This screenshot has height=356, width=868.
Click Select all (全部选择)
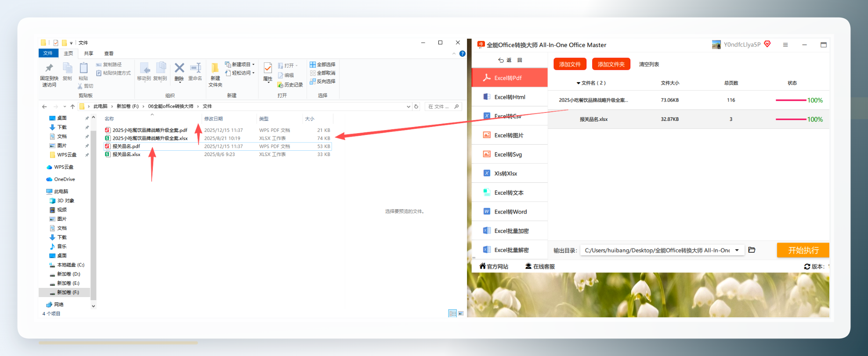[322, 65]
